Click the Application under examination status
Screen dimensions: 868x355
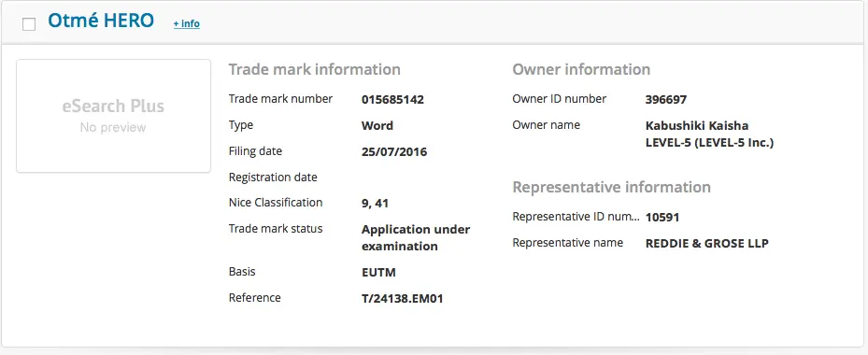click(x=416, y=237)
